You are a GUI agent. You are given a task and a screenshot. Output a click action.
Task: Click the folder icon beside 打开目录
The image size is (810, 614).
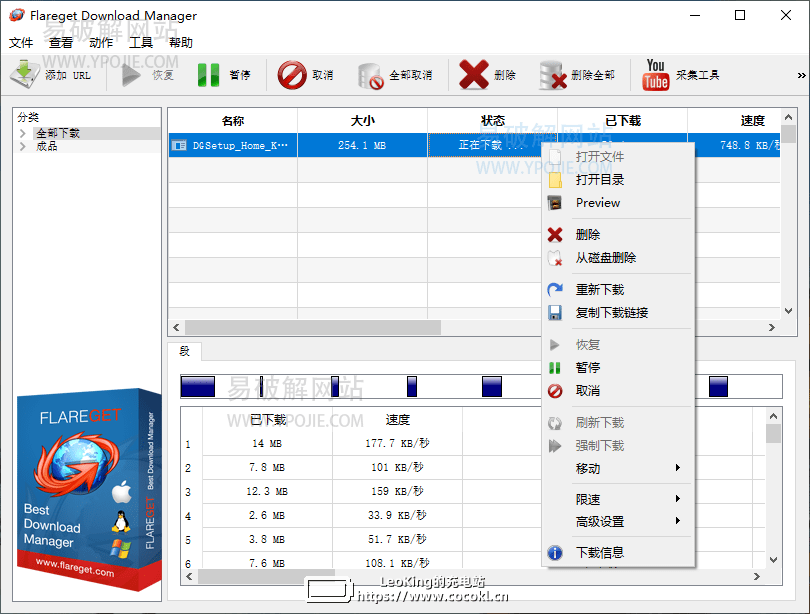point(555,180)
